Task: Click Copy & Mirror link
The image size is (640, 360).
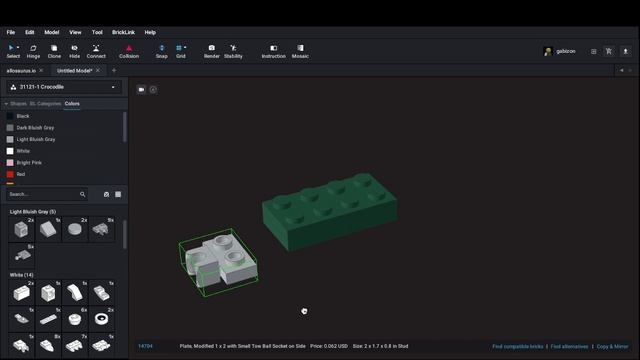Action: (x=612, y=347)
